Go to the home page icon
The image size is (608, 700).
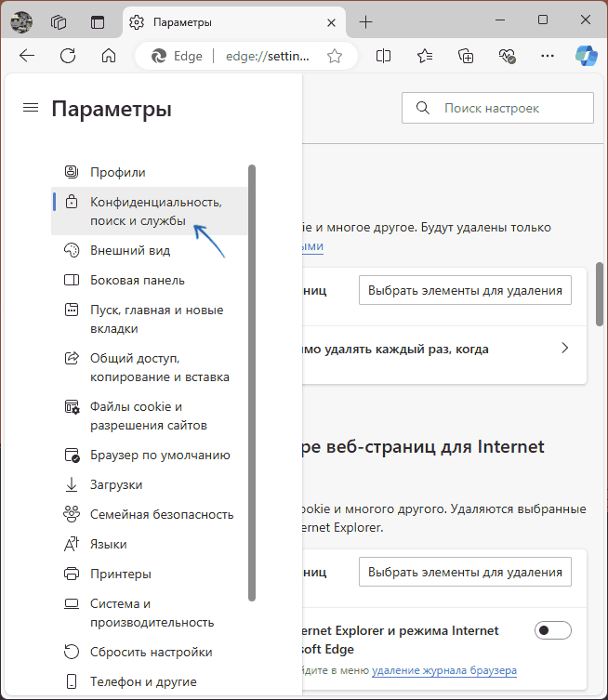point(109,56)
